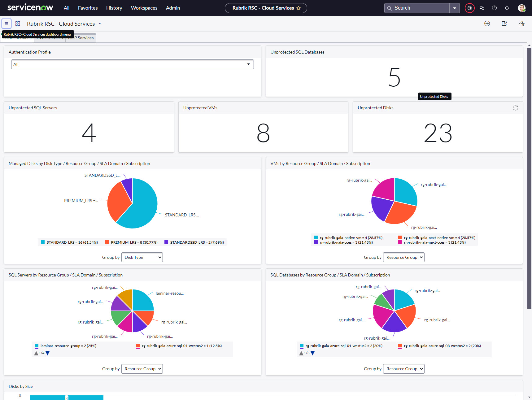Open dashboard properties sliders icon
The image size is (532, 400).
coord(522,24)
